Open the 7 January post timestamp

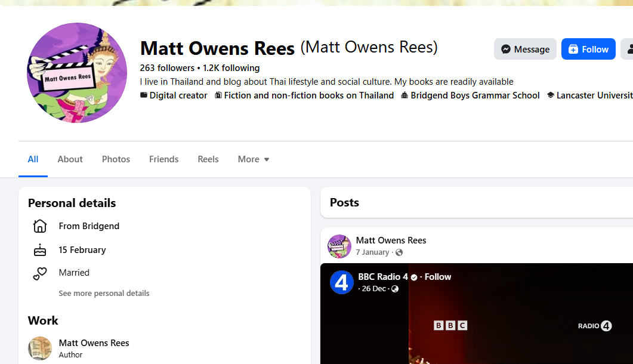click(x=373, y=252)
